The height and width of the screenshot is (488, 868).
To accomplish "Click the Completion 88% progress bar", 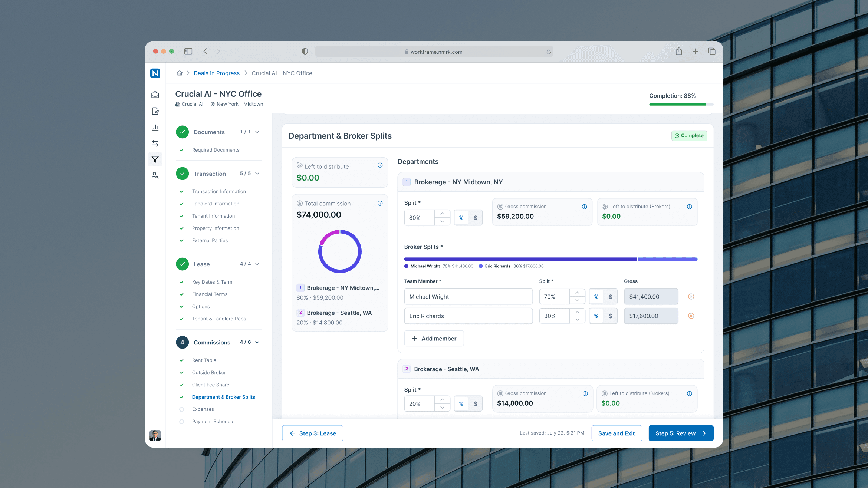I will tap(681, 105).
